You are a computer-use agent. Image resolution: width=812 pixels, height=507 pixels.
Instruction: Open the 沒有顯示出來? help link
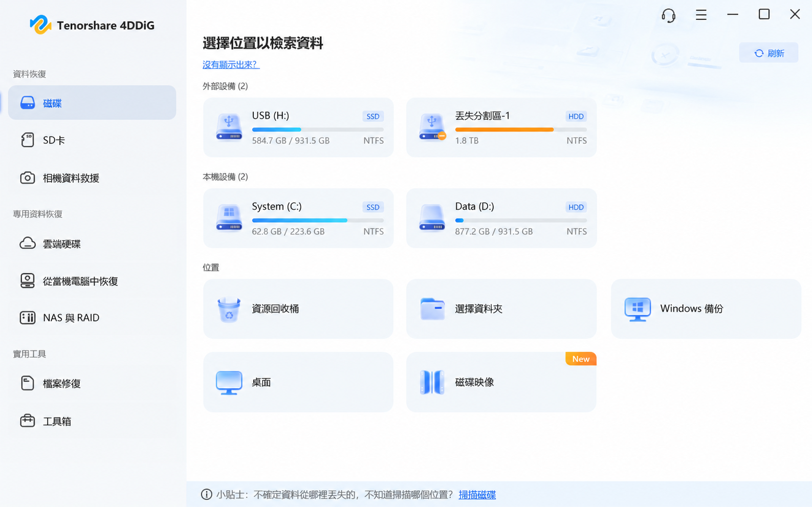click(x=231, y=64)
